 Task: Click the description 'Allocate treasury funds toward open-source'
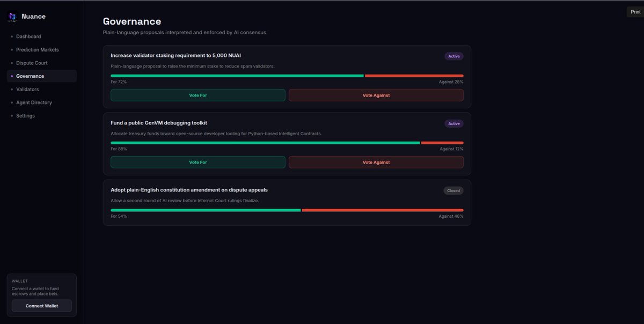tap(216, 134)
